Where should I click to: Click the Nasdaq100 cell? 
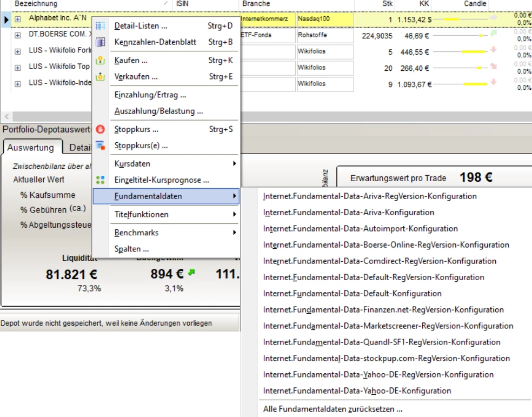[x=325, y=19]
